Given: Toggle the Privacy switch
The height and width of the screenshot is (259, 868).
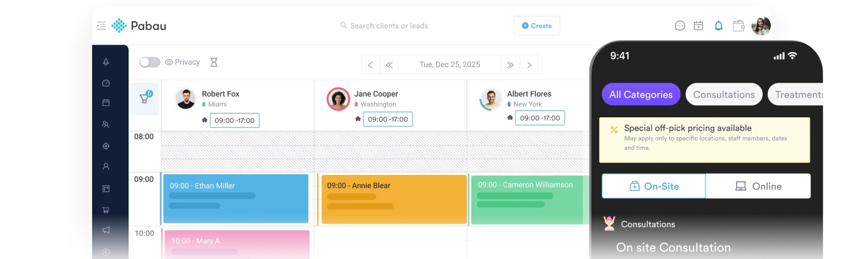Looking at the screenshot, I should coord(150,62).
